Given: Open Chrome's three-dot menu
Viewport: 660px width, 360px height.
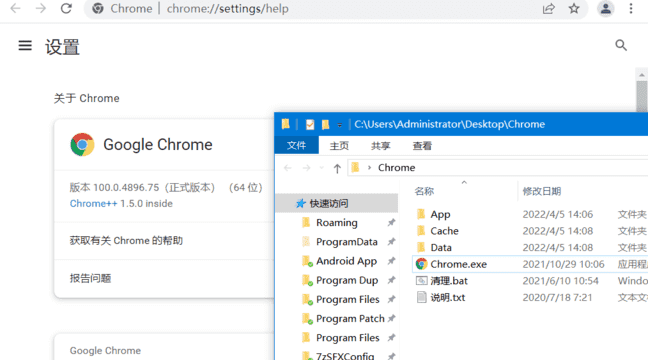Looking at the screenshot, I should tap(631, 8).
